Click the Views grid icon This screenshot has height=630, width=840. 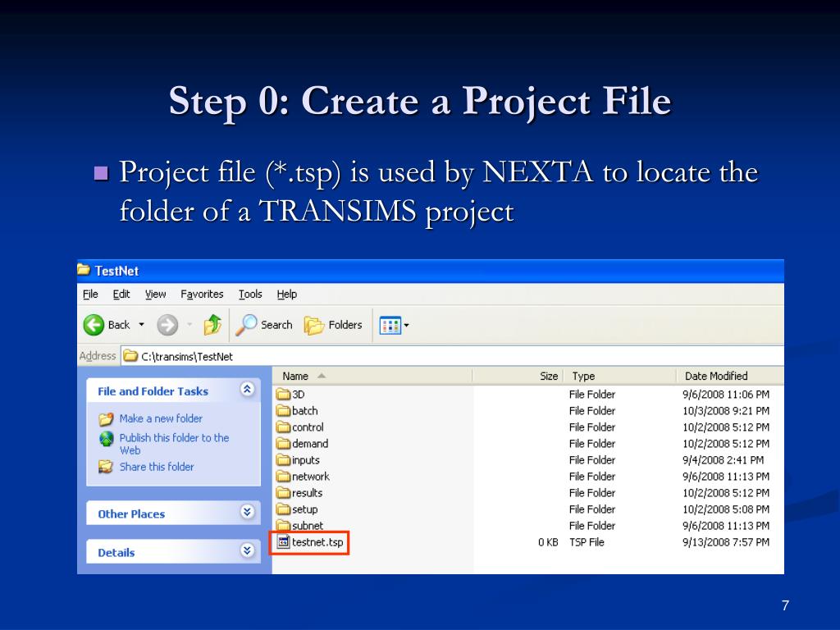390,325
